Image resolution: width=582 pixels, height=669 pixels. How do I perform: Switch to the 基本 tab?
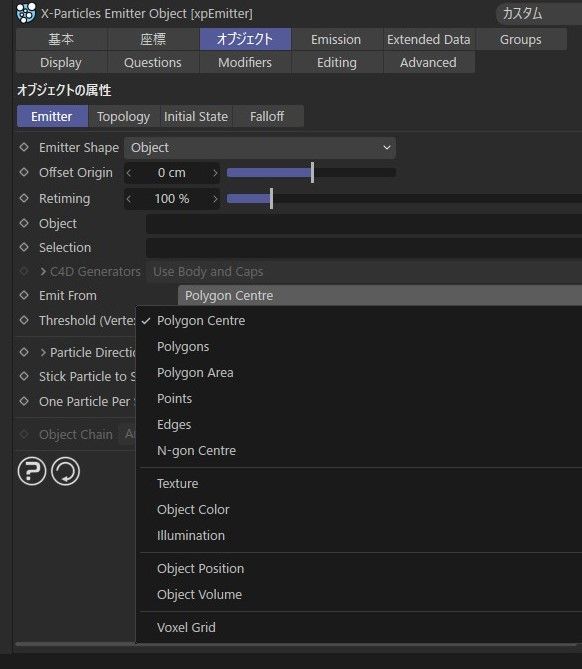pyautogui.click(x=61, y=39)
